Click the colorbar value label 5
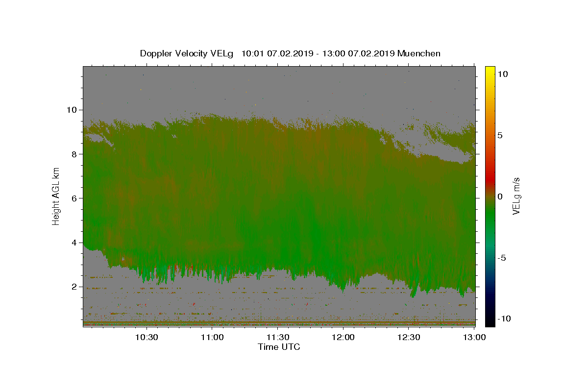The width and height of the screenshot is (588, 392). [x=500, y=135]
